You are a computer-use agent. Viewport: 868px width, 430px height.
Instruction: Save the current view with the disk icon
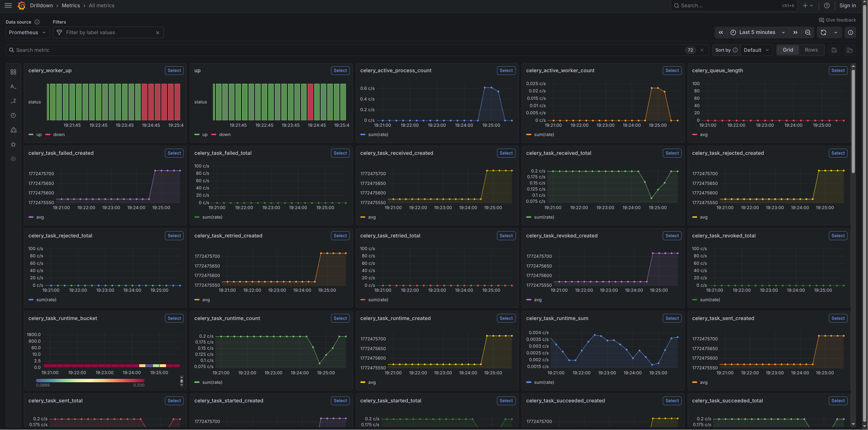click(x=834, y=50)
